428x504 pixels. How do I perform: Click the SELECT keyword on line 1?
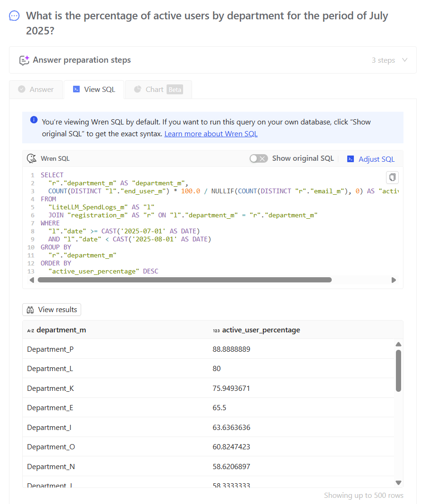point(52,175)
